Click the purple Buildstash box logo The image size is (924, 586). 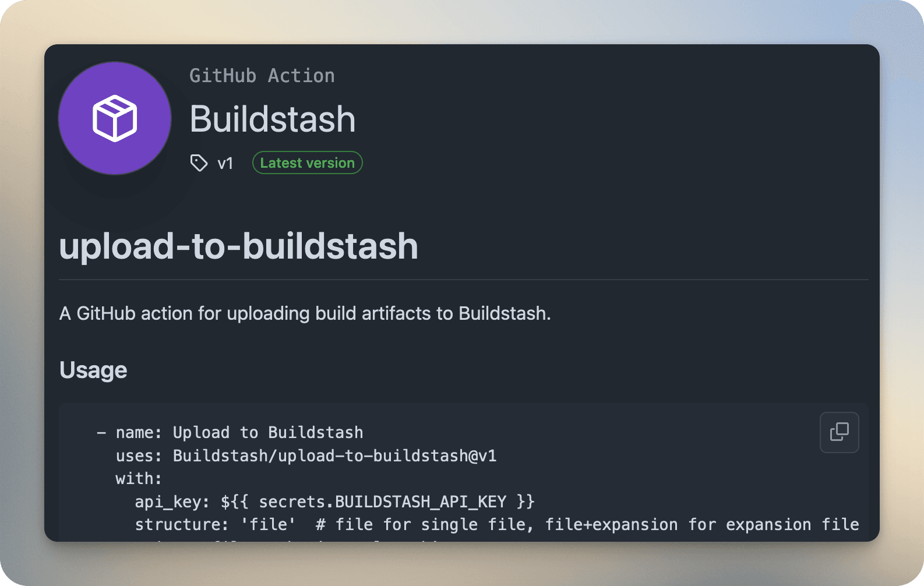[x=115, y=118]
